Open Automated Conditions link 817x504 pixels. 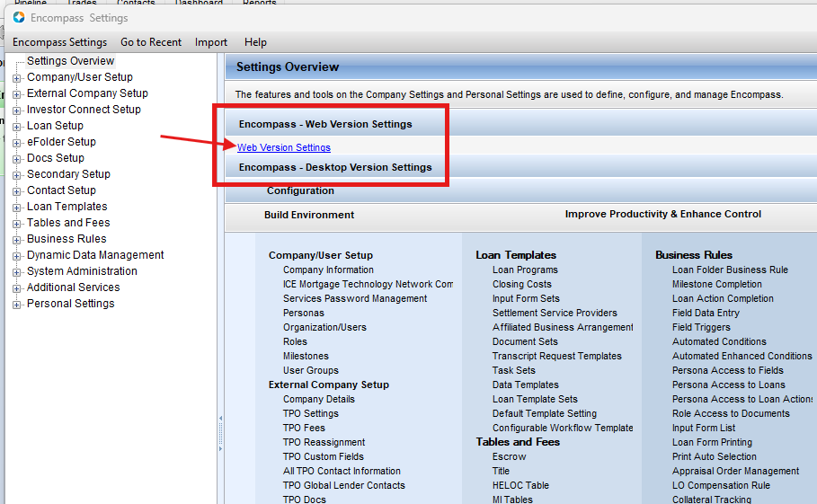click(x=719, y=341)
